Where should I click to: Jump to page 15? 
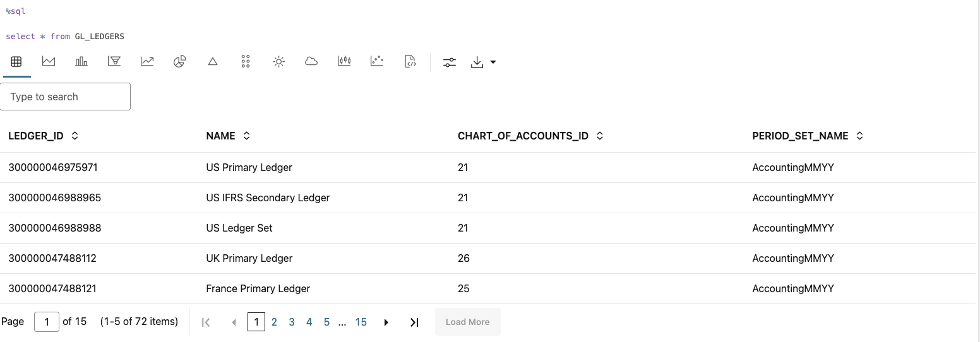pos(361,322)
